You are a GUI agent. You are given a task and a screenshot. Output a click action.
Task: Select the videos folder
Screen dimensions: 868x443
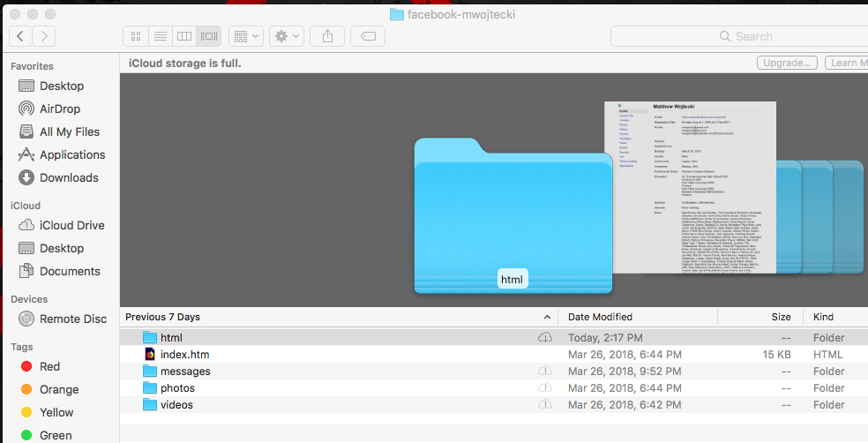(494, 405)
